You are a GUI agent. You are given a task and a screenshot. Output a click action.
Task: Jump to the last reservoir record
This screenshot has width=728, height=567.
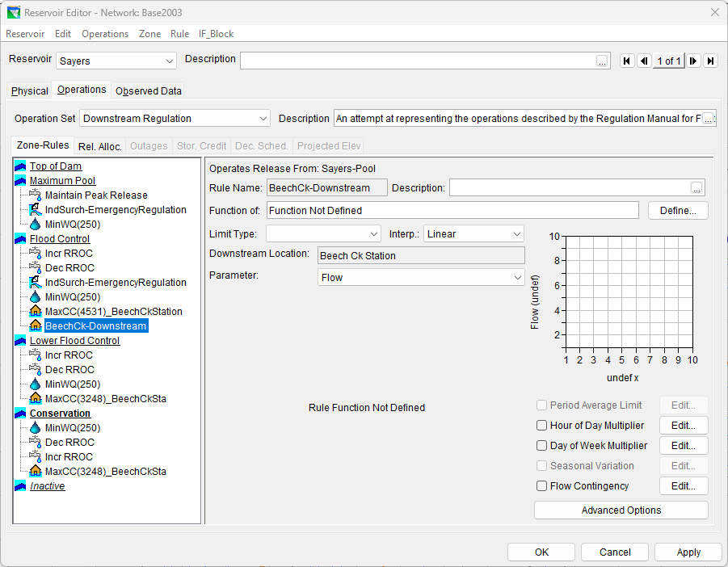[x=710, y=61]
